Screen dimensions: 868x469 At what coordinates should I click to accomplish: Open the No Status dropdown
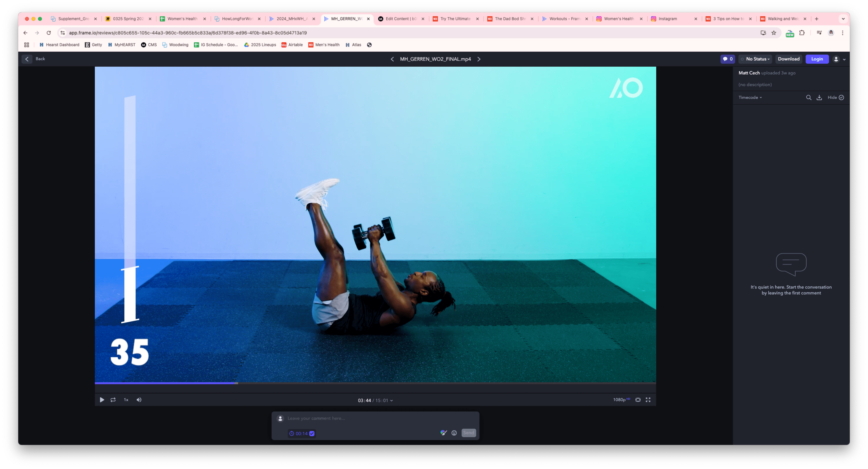755,59
